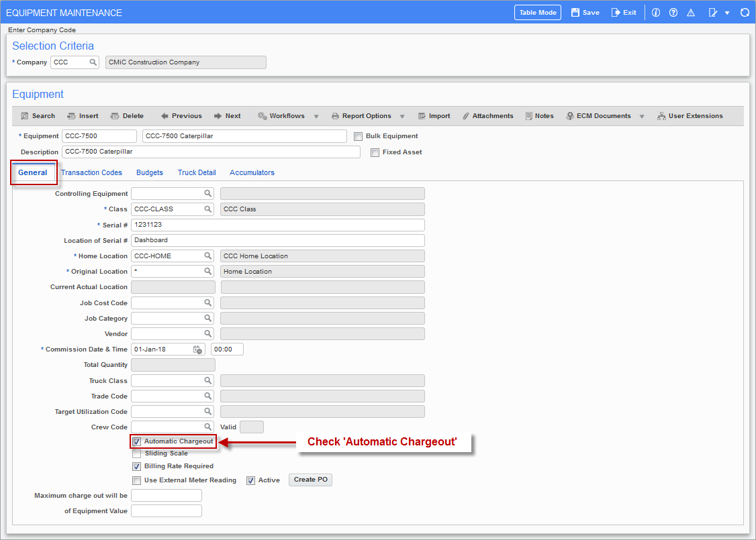Enable the Sliding Scale checkbox
756x540 pixels.
(137, 453)
